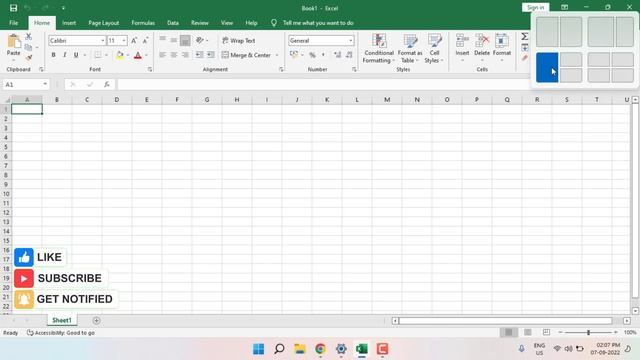
Task: Click the Cut scissors icon
Action: 28,37
